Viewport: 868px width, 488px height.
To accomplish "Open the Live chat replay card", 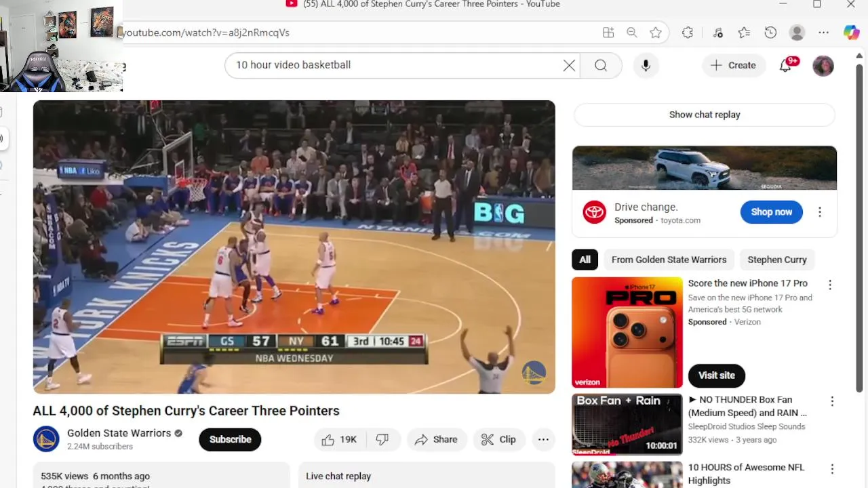I will (x=427, y=476).
